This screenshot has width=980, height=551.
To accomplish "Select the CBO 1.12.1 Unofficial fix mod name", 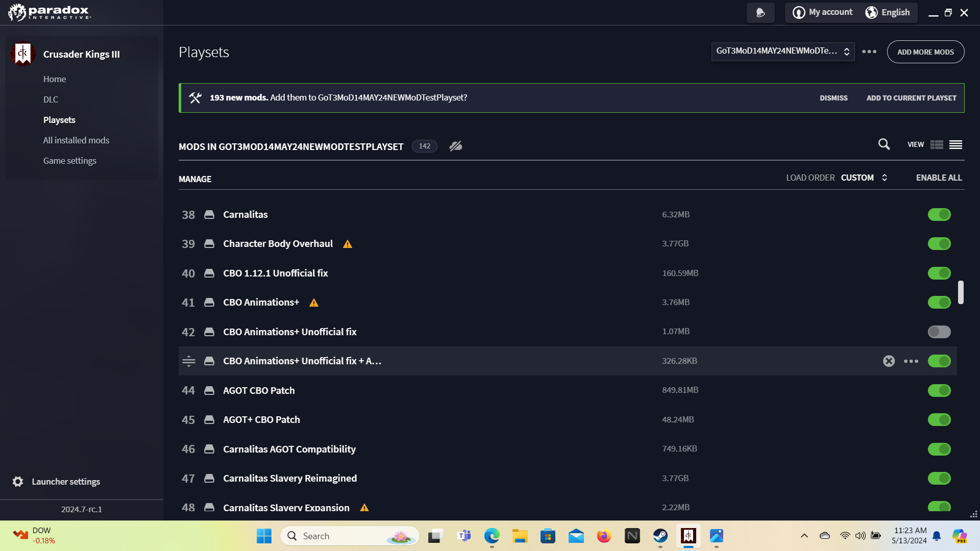I will [x=276, y=273].
